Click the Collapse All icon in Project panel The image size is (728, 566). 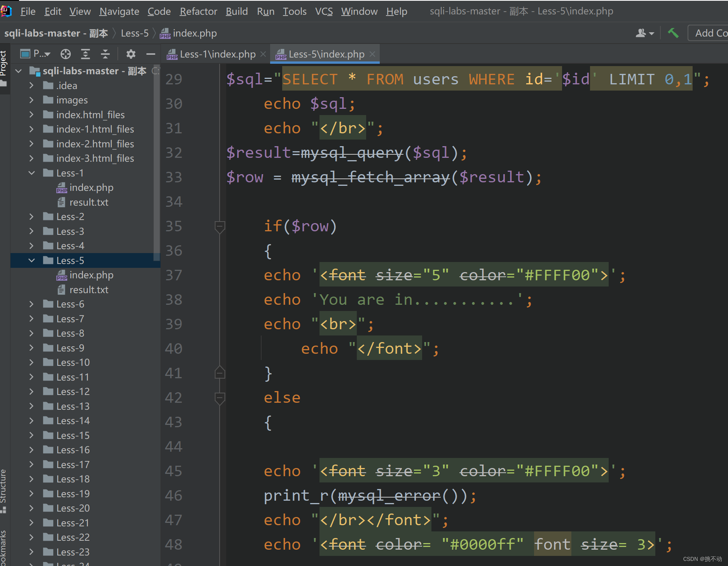(105, 54)
